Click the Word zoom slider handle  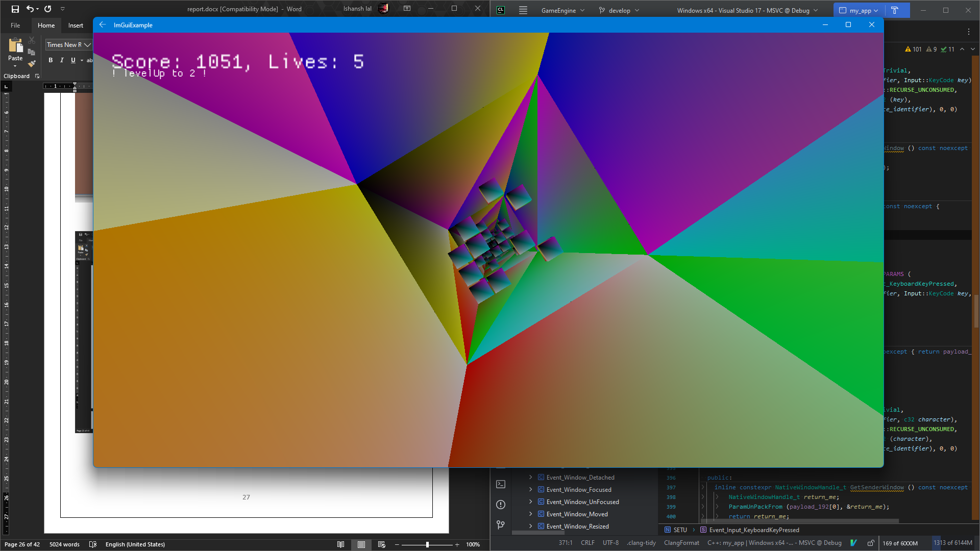(x=427, y=544)
